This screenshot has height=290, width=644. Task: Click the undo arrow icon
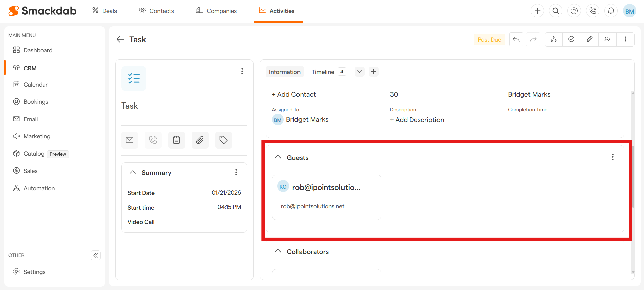point(516,40)
